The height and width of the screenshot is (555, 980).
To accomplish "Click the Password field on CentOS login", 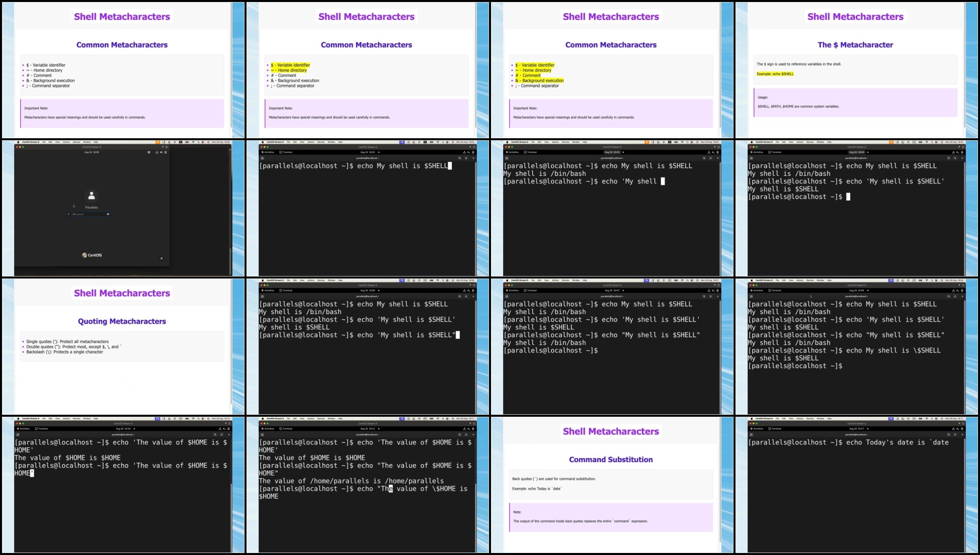I will (x=91, y=214).
